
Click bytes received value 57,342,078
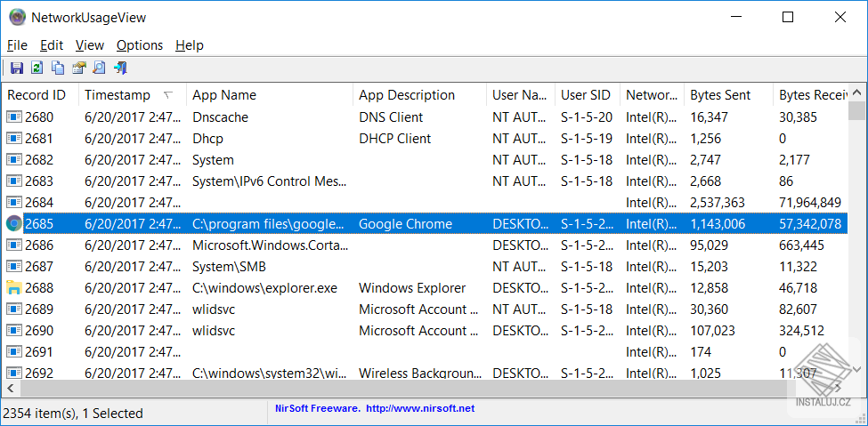click(x=810, y=224)
